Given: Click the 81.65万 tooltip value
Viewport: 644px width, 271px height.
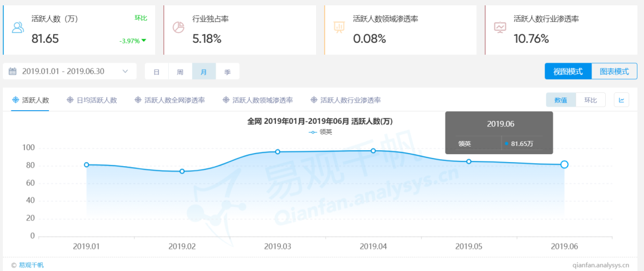Looking at the screenshot, I should click(522, 144).
